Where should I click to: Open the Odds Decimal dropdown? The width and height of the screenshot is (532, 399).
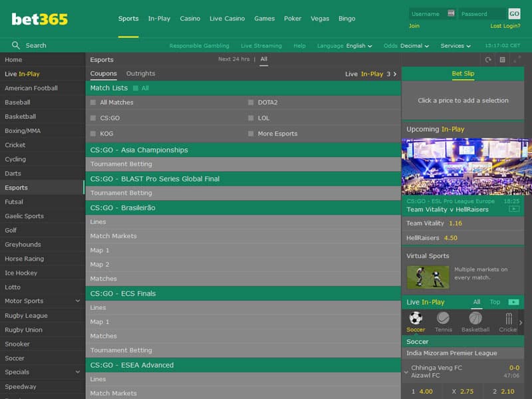[x=415, y=46]
